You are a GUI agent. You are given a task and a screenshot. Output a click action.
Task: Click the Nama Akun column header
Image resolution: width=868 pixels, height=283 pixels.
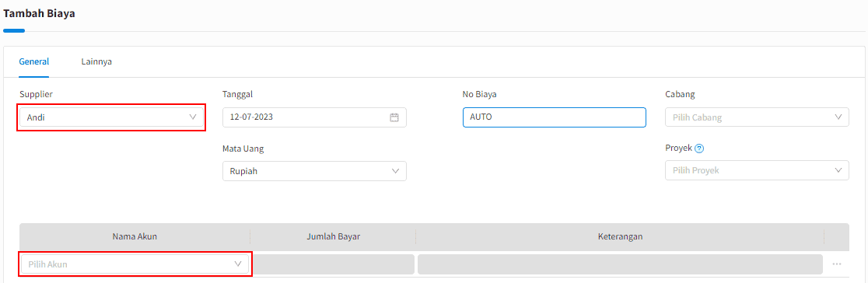tap(135, 236)
